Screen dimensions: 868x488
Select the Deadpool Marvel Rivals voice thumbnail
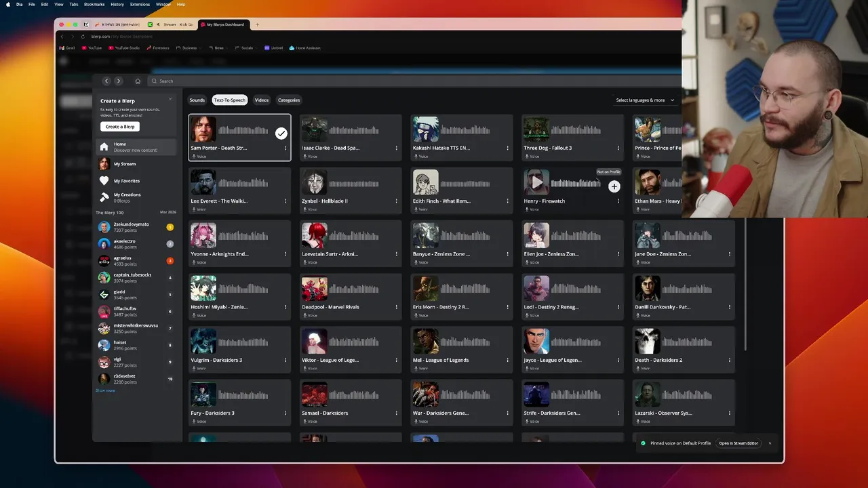pos(314,289)
